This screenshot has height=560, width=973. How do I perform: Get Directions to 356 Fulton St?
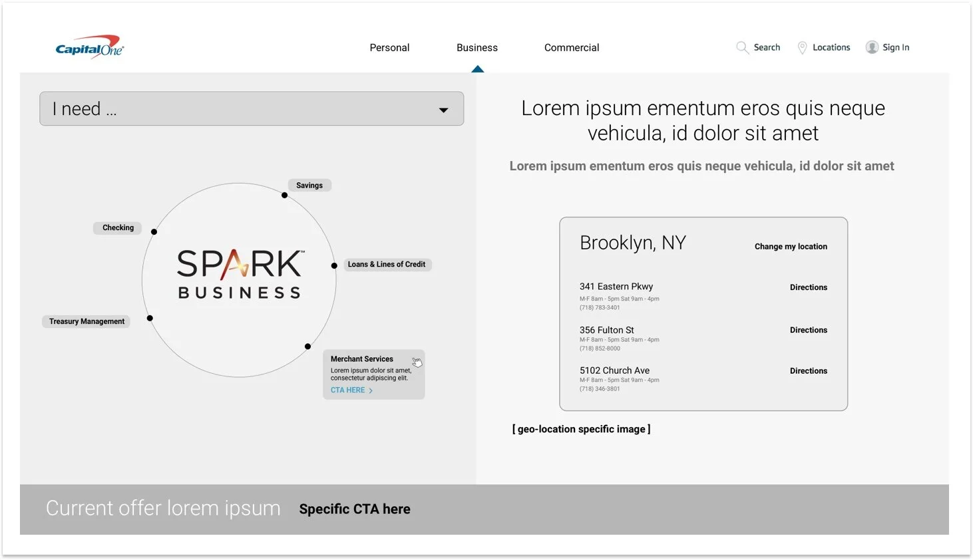click(x=809, y=330)
